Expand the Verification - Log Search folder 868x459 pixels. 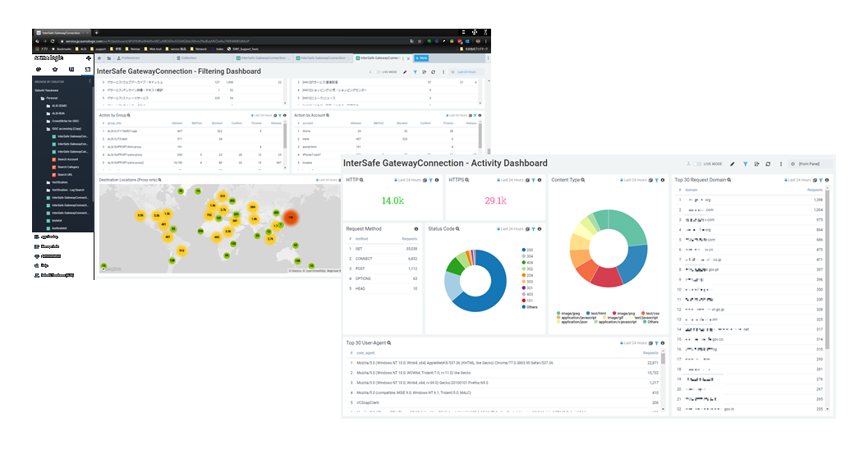(x=66, y=190)
